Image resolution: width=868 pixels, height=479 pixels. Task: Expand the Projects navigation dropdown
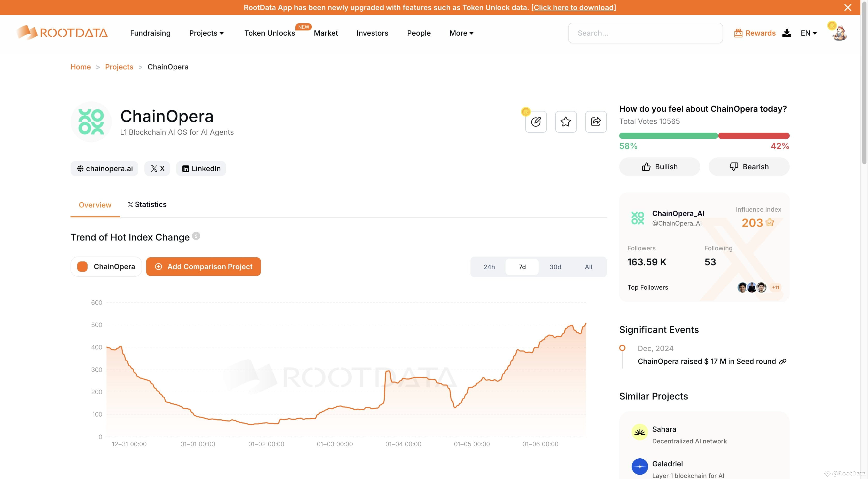[206, 33]
